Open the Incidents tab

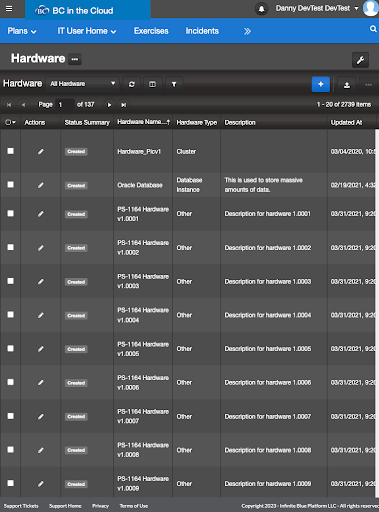(x=202, y=31)
